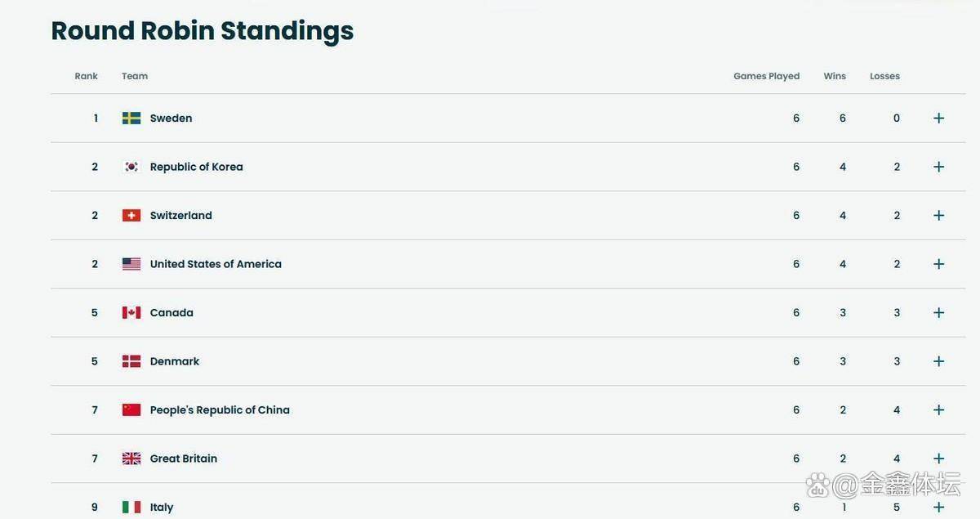
Task: Click the Great Britain flag icon
Action: [131, 459]
